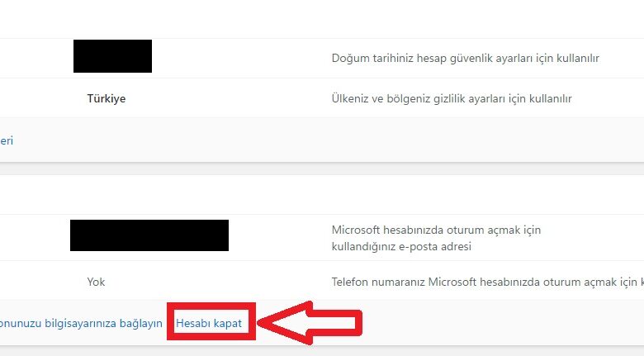This screenshot has width=644, height=356.
Task: Click the Doğum tarihiniz description text
Action: (466, 58)
